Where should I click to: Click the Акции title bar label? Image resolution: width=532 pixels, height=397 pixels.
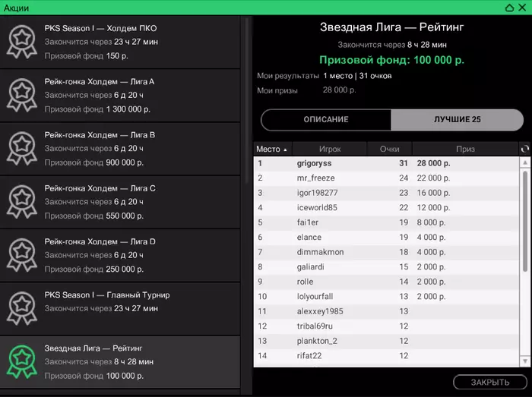[16, 8]
